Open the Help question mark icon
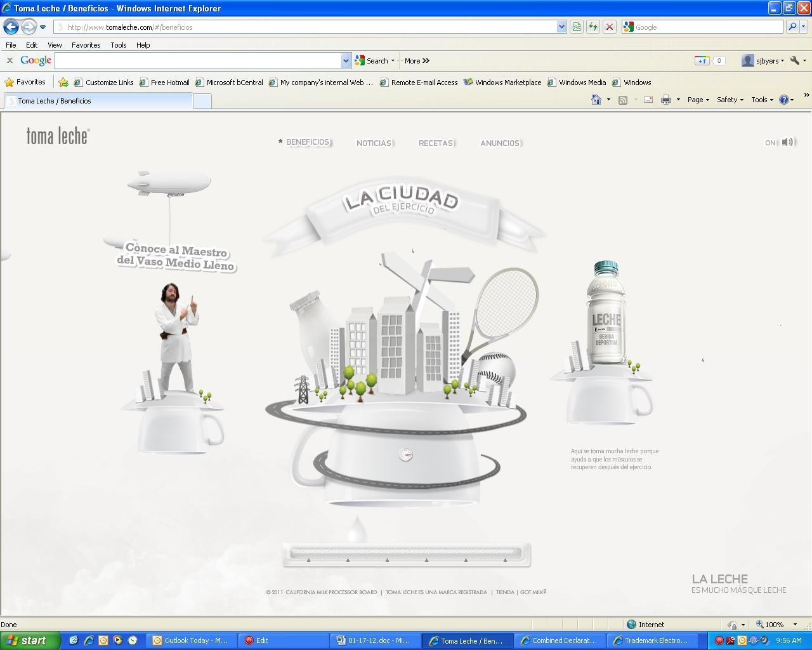The width and height of the screenshot is (812, 650). [x=784, y=100]
